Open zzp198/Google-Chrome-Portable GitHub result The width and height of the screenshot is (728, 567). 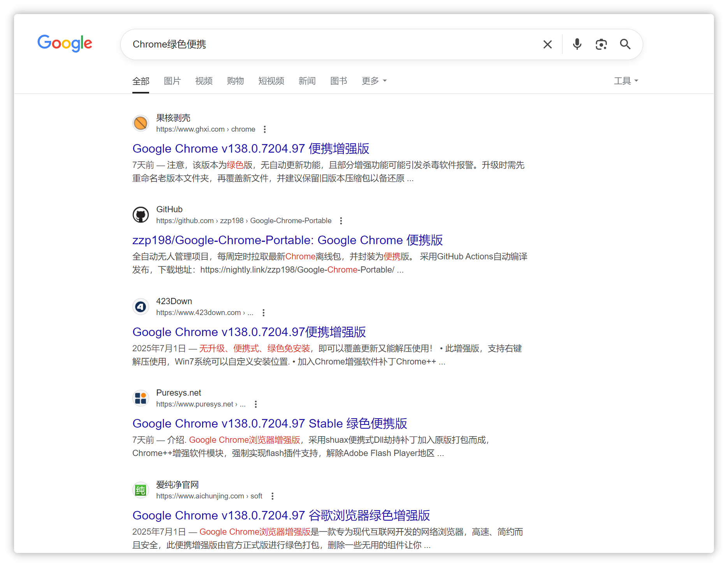click(288, 240)
